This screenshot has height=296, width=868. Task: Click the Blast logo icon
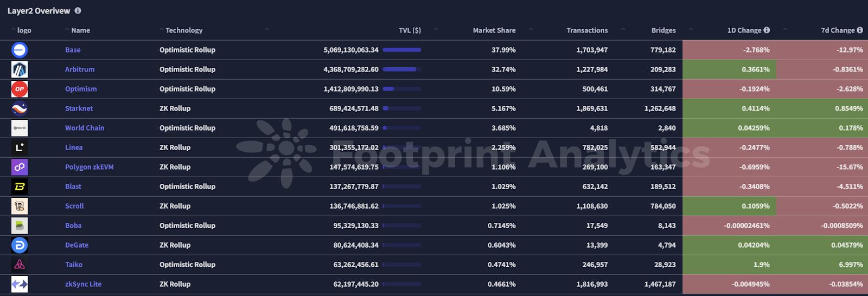pos(20,186)
